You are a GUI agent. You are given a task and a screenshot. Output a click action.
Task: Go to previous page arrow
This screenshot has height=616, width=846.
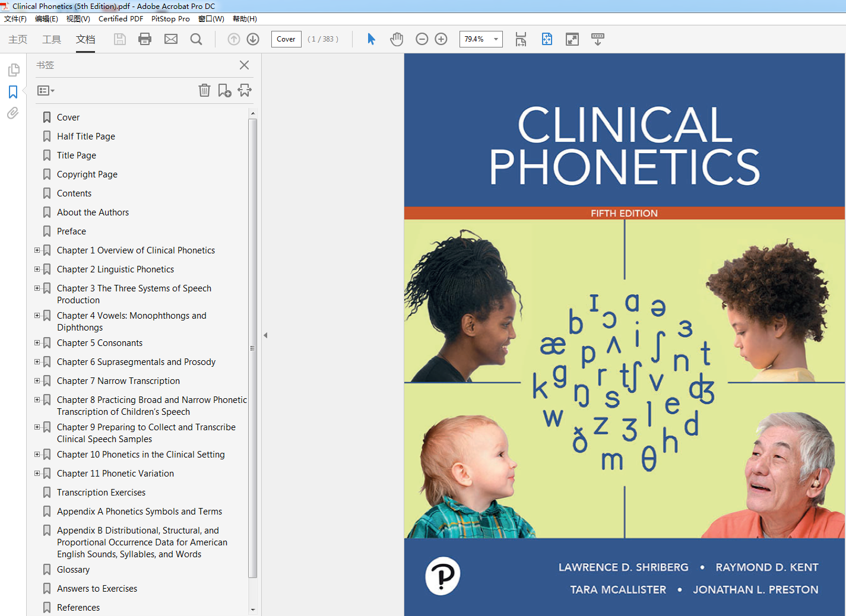click(234, 39)
